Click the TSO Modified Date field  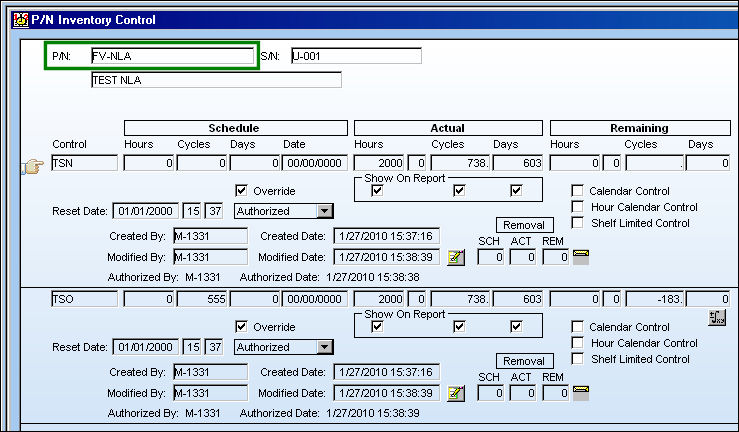(386, 393)
